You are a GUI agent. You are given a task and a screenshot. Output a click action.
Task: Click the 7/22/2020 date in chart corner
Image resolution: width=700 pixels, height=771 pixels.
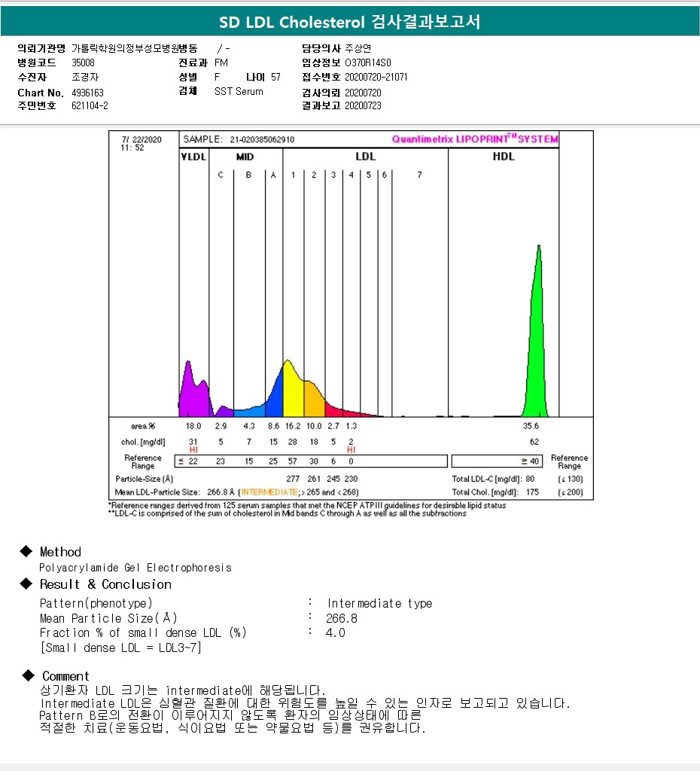click(141, 139)
